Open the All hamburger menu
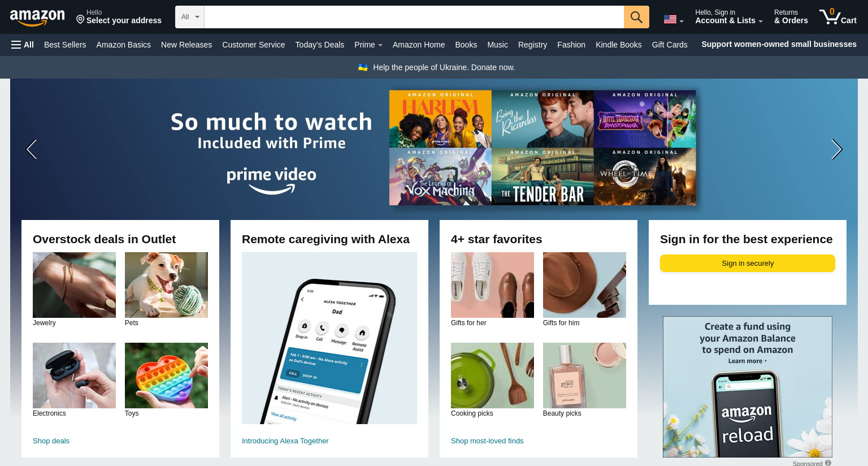 [23, 45]
